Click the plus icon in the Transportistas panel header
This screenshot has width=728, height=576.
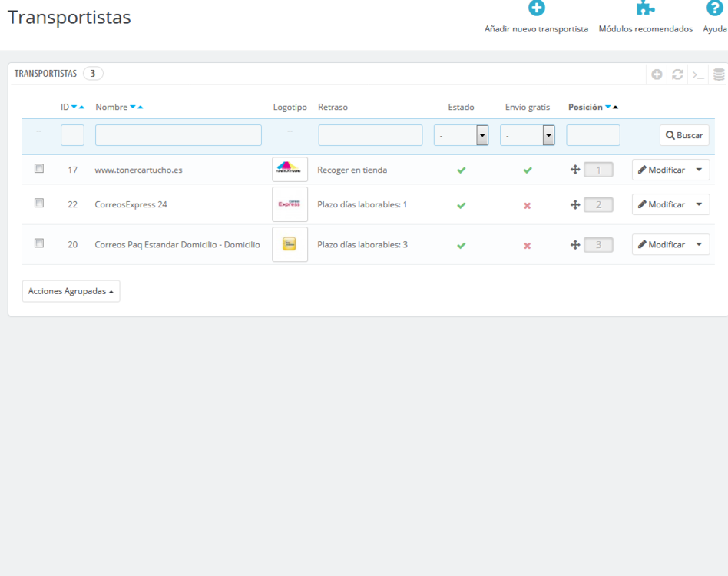(657, 74)
